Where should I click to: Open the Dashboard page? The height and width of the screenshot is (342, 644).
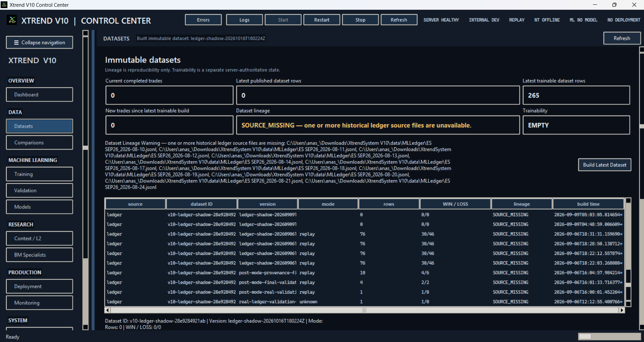tap(39, 94)
